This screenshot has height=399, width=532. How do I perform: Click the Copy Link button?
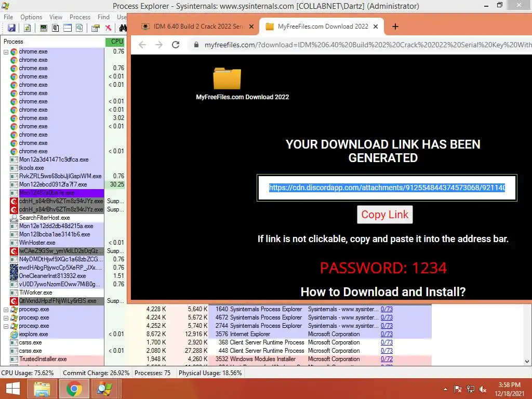(x=385, y=215)
